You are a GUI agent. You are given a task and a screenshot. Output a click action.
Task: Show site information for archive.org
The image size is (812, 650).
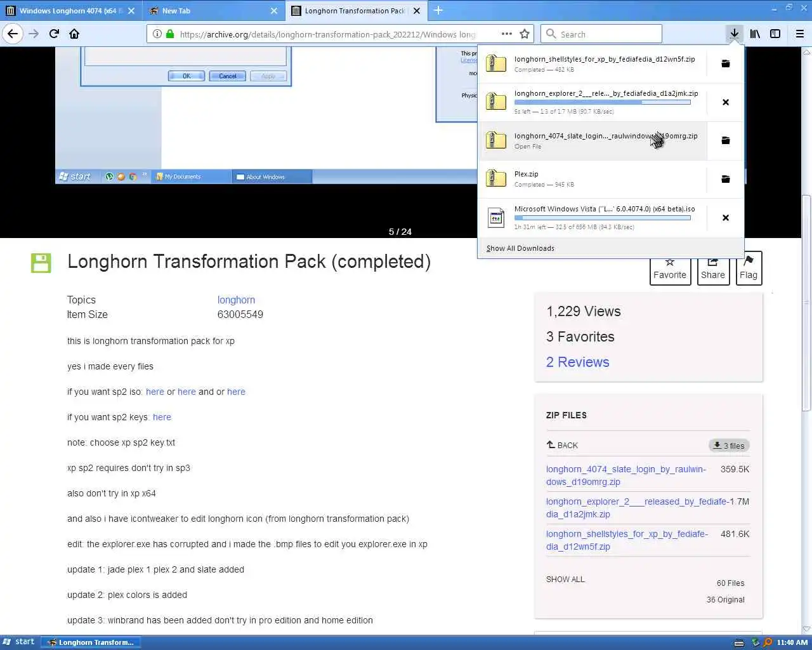(157, 34)
